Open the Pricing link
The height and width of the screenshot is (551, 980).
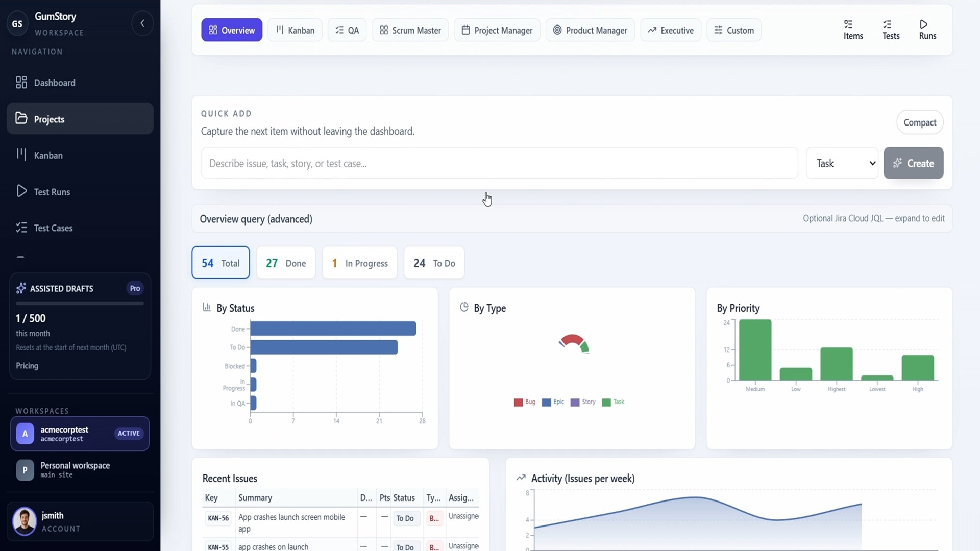tap(27, 366)
